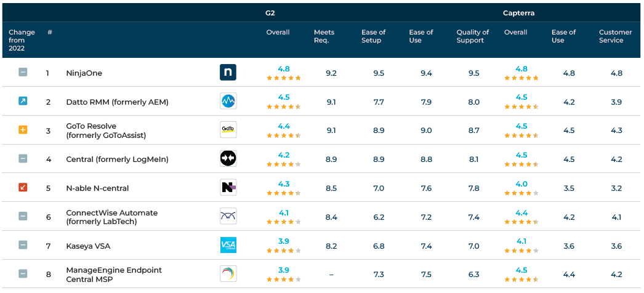
Task: Click NinjaOne's no-change dash indicator
Action: 23,73
